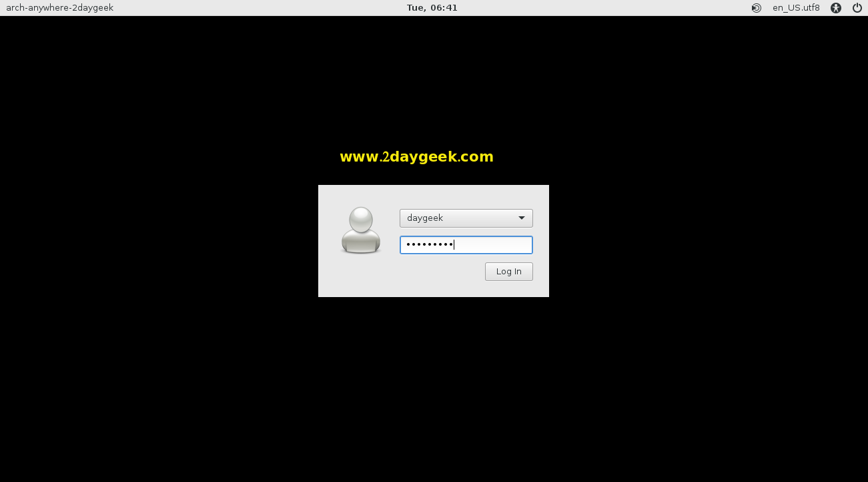
Task: Click the user avatar image
Action: 361,230
